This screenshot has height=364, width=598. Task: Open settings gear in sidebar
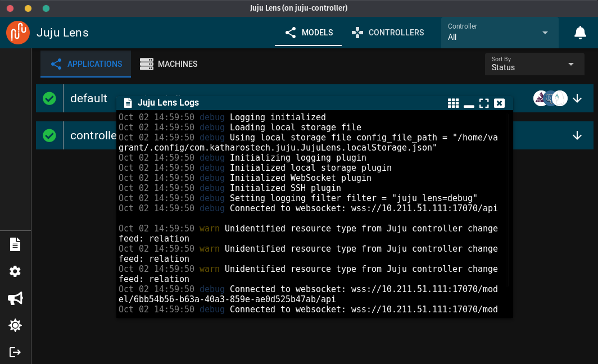pos(15,271)
